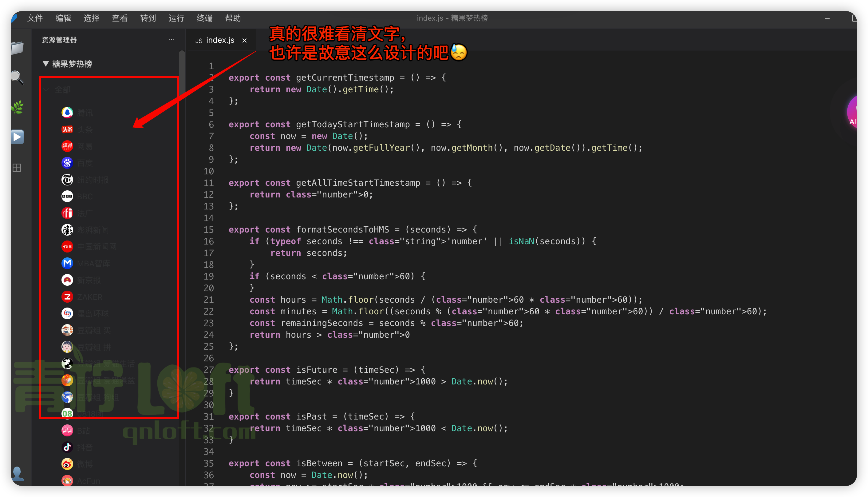Open the 文件 menu

click(34, 18)
